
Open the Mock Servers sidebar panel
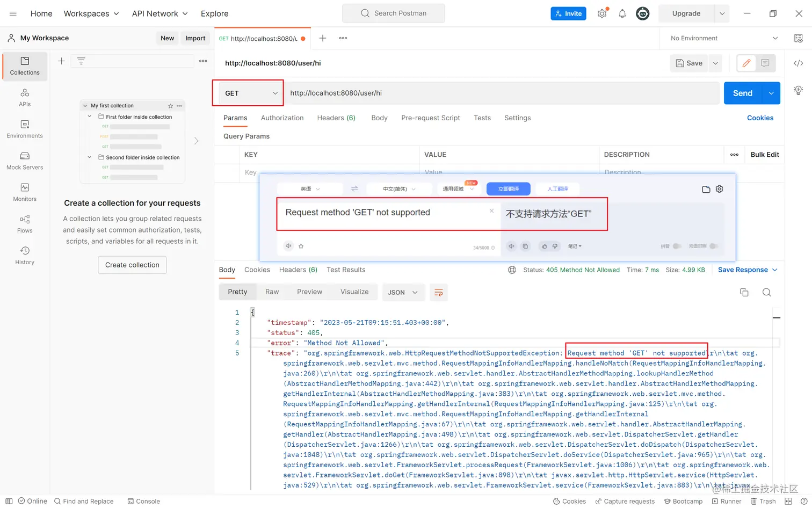25,161
